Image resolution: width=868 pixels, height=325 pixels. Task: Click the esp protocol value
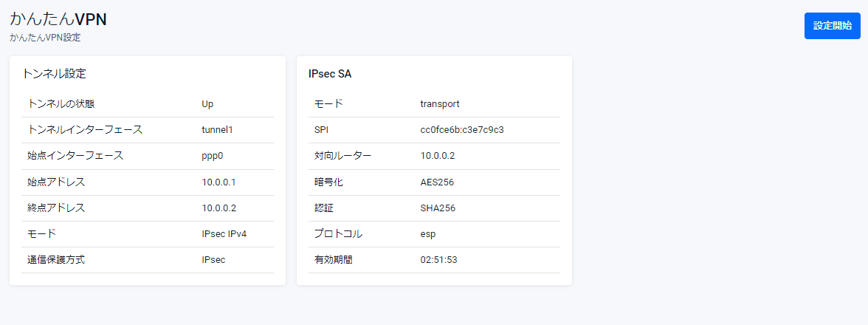(428, 234)
